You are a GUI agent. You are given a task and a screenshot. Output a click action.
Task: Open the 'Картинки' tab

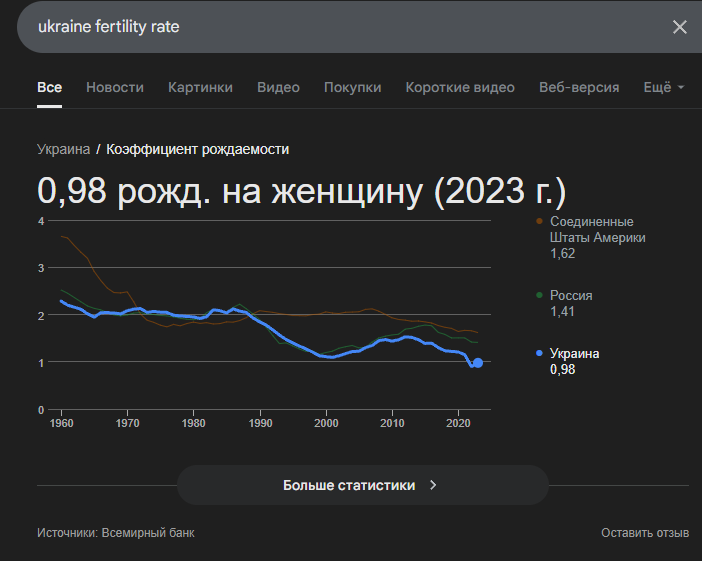point(200,87)
